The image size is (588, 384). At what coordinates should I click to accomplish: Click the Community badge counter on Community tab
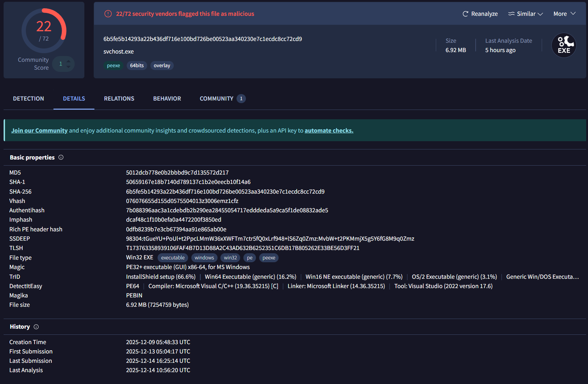(241, 98)
